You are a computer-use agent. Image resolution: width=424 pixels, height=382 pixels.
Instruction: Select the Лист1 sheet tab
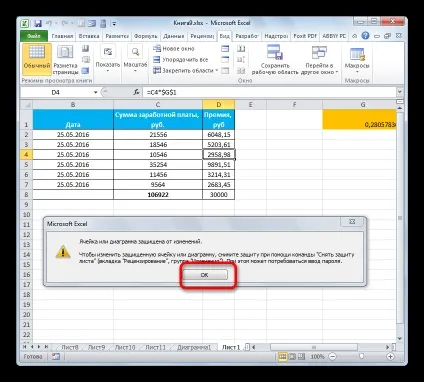pyautogui.click(x=231, y=347)
